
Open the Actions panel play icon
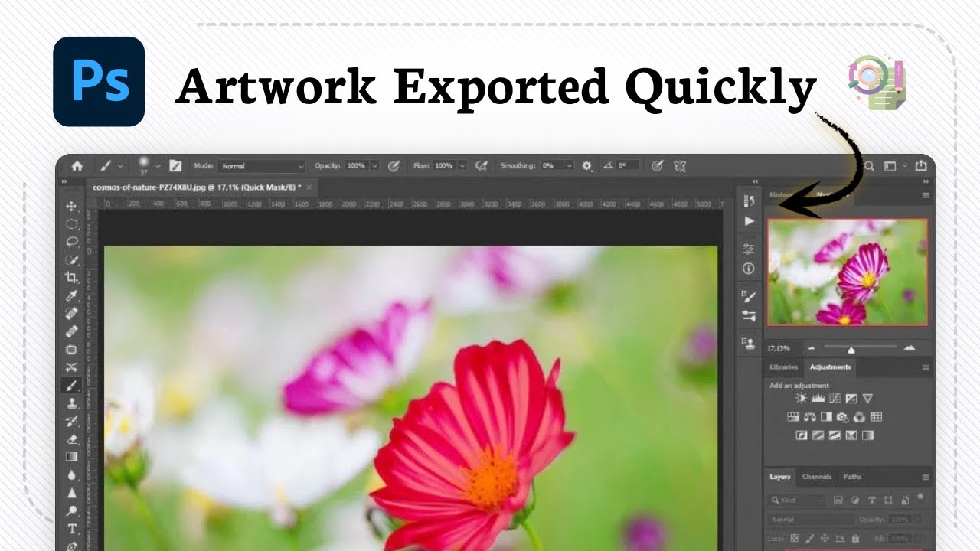(749, 221)
